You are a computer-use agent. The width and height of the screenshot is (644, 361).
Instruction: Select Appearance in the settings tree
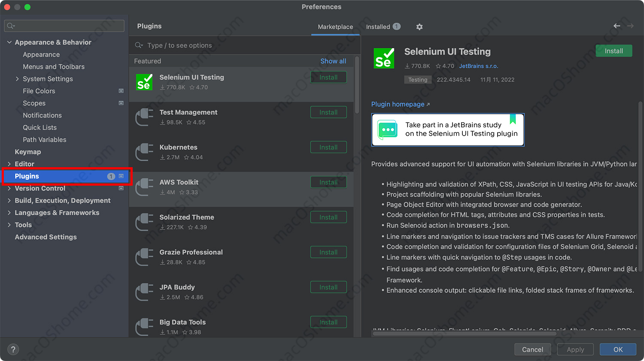tap(41, 54)
